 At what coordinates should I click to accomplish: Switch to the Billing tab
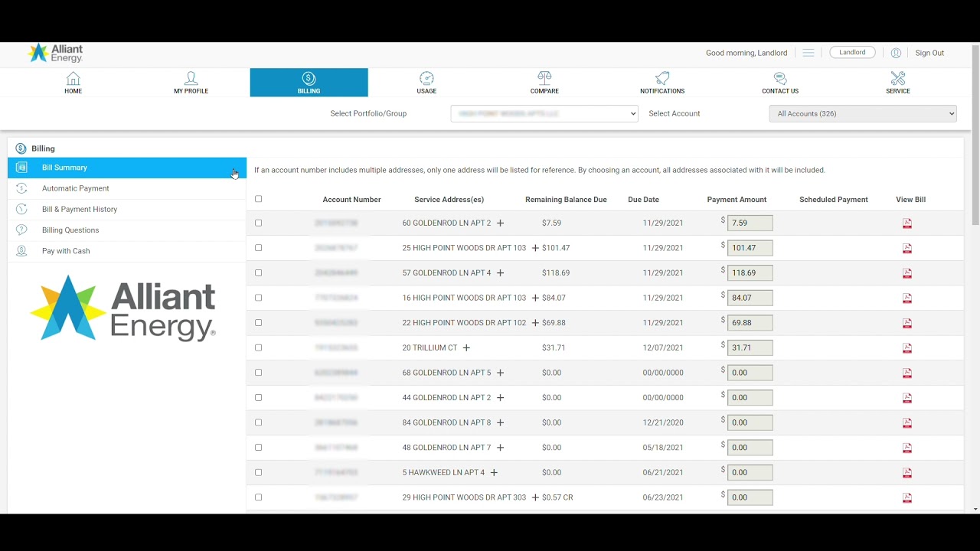[x=309, y=83]
